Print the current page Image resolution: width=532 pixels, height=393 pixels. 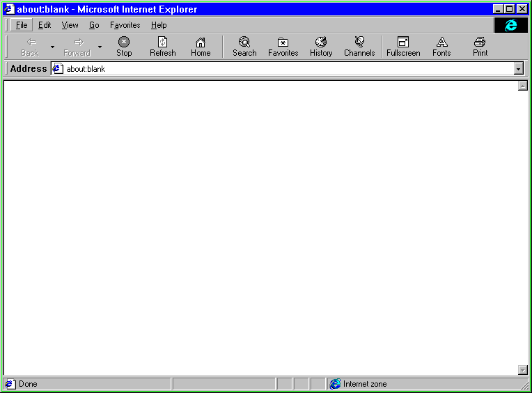480,47
